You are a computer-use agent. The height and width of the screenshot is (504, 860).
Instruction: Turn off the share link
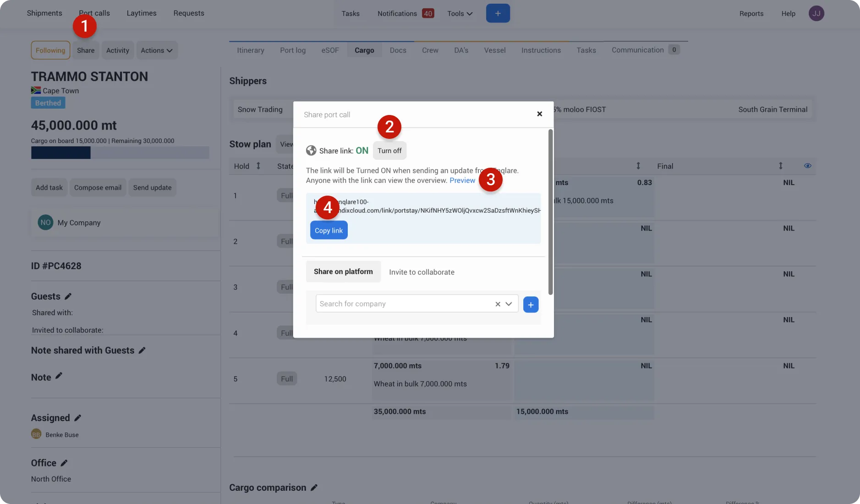coord(389,151)
